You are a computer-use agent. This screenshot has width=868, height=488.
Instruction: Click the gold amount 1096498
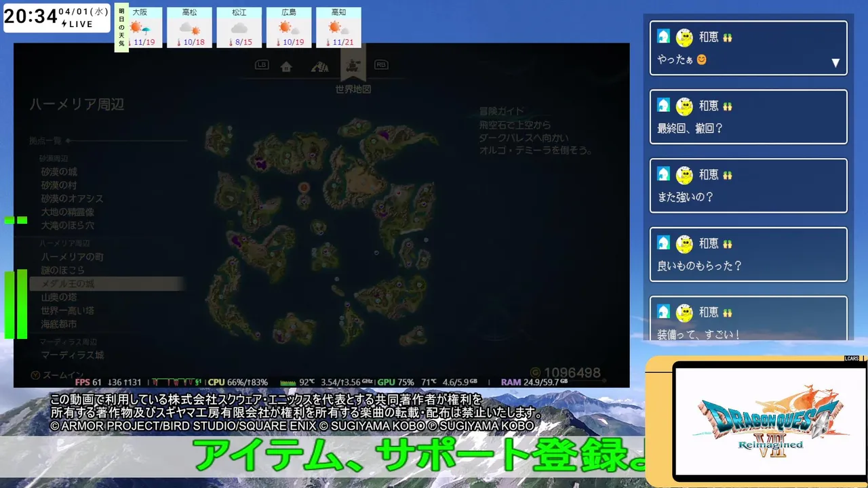click(572, 373)
